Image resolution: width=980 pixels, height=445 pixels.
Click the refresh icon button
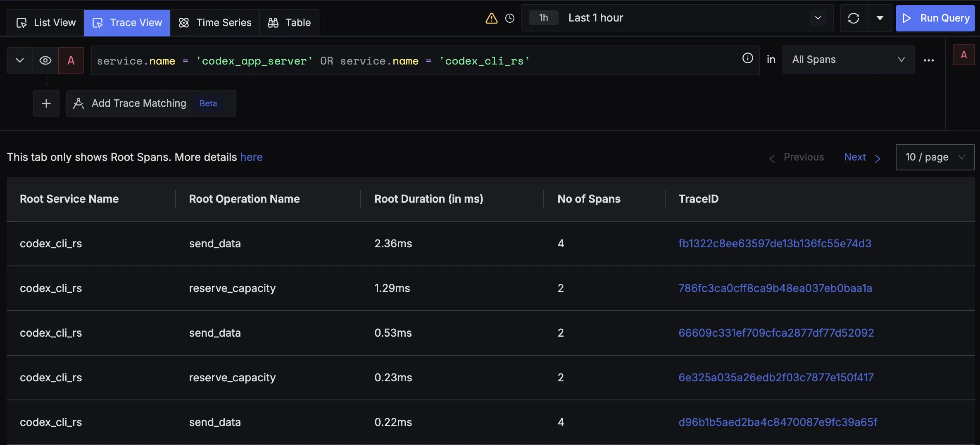tap(854, 18)
